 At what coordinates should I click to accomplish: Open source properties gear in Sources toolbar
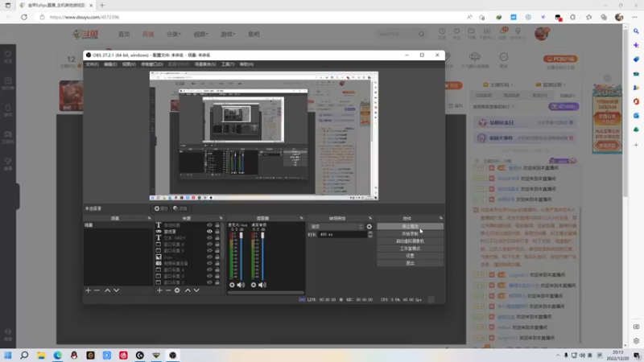point(177,290)
